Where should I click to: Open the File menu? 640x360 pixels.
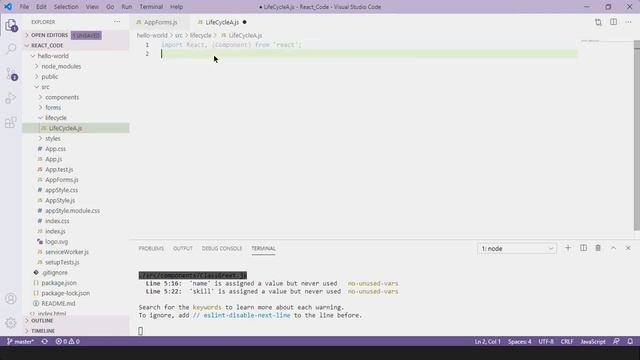point(24,7)
